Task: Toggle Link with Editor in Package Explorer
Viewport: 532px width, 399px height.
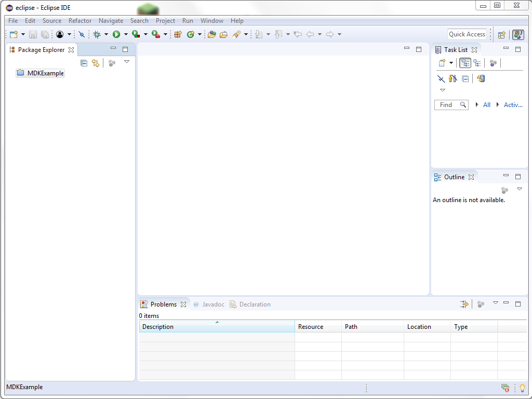Action: [x=96, y=62]
